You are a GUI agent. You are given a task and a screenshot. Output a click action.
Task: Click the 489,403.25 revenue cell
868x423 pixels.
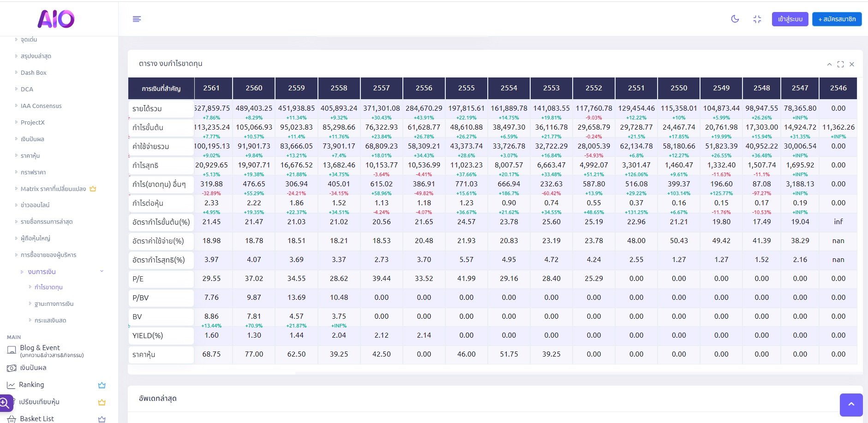point(254,108)
